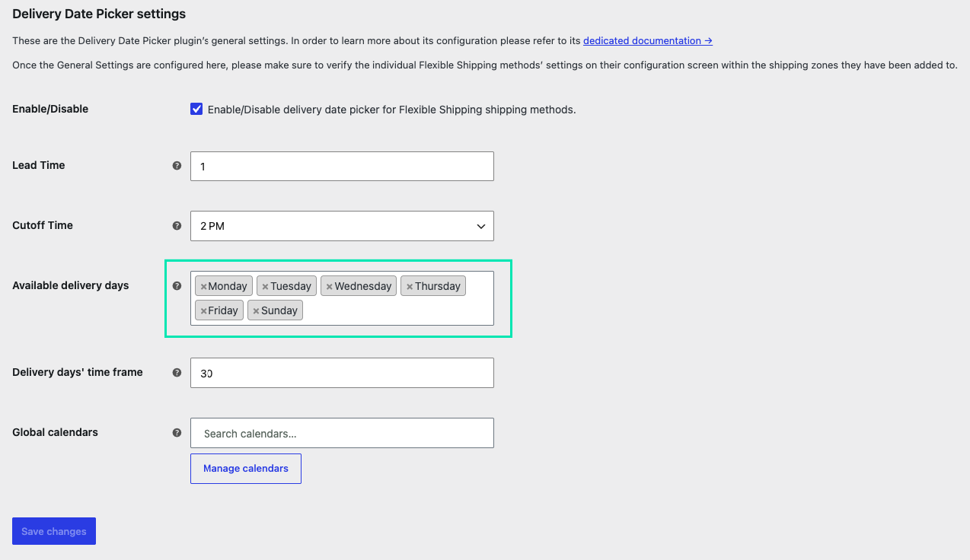The image size is (970, 560).
Task: Click the Available delivery days help icon
Action: (177, 285)
